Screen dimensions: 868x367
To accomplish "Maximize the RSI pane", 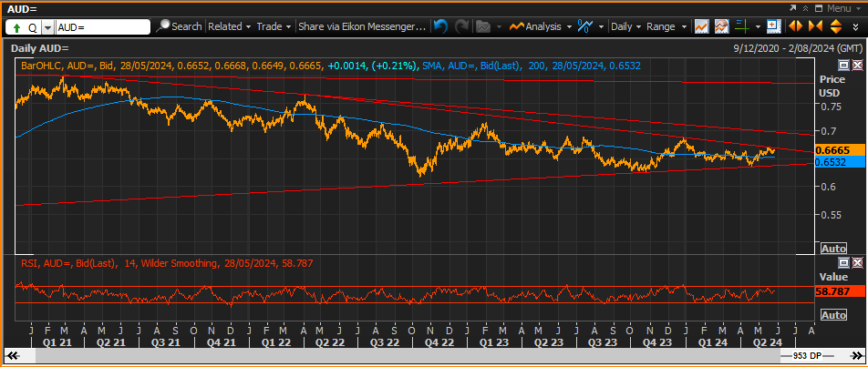I will (843, 263).
